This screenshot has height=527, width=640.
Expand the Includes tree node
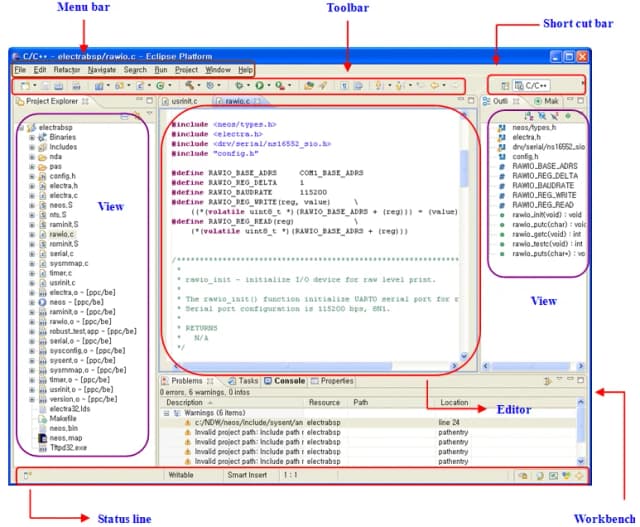[x=32, y=147]
